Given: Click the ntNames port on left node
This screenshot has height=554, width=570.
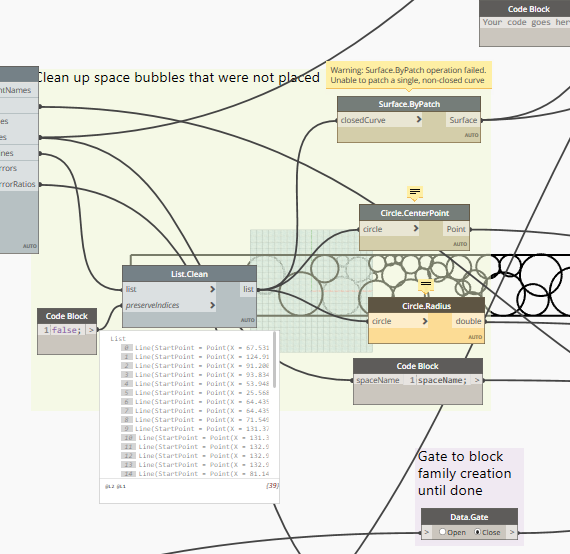Looking at the screenshot, I should point(19,90).
